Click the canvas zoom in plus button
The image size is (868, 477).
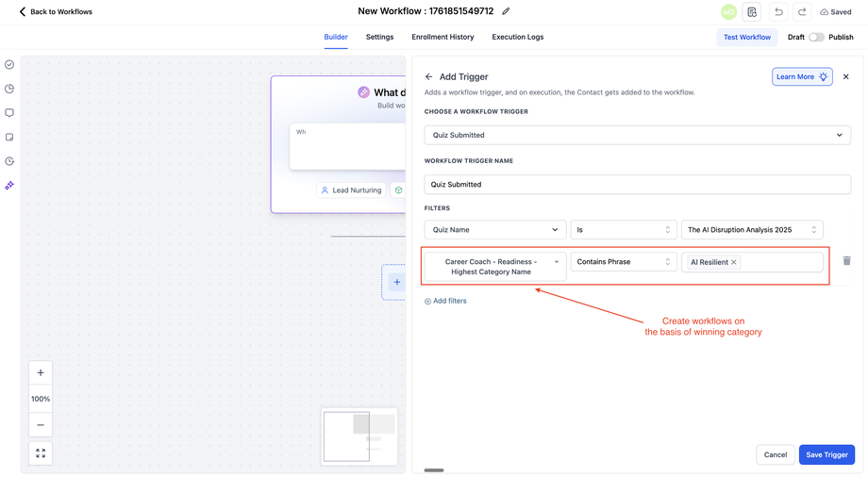coord(41,373)
